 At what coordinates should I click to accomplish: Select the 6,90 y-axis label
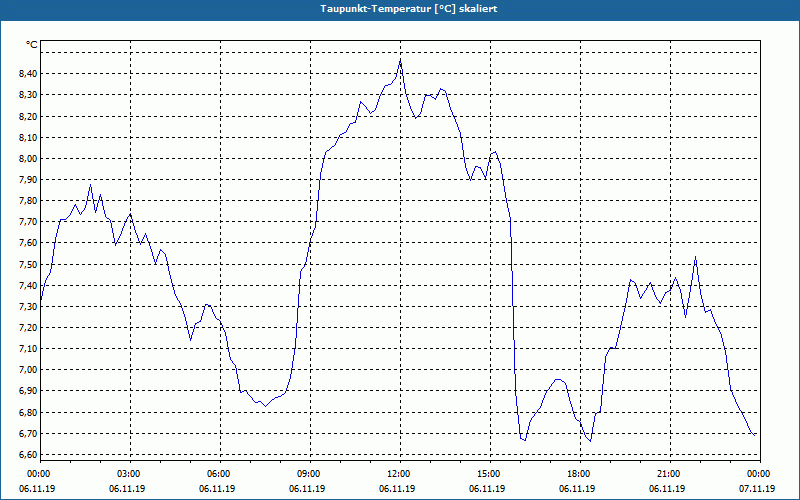(28, 391)
